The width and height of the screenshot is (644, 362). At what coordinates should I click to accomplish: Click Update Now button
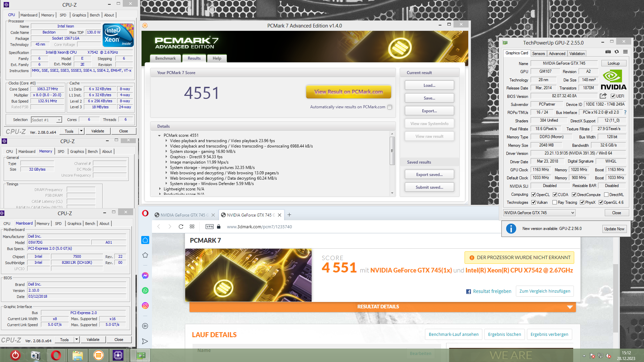coord(614,229)
